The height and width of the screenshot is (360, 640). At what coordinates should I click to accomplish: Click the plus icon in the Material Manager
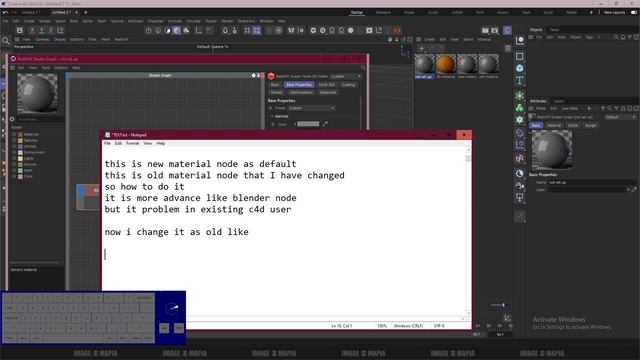click(421, 48)
